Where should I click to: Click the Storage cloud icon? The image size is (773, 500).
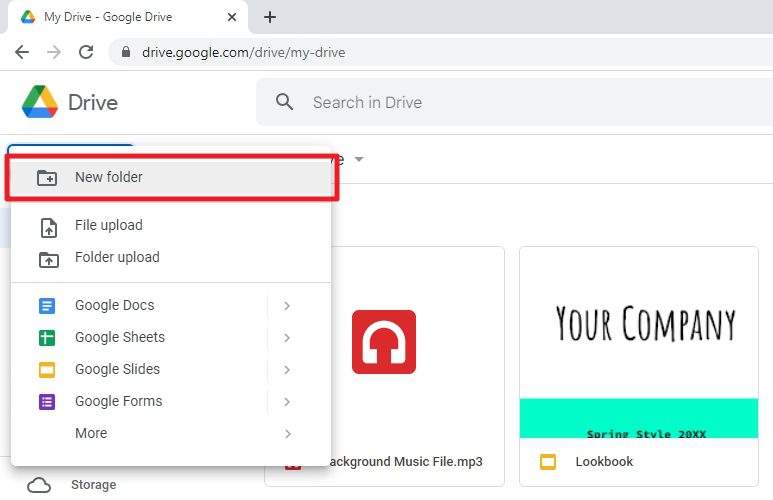click(x=39, y=485)
